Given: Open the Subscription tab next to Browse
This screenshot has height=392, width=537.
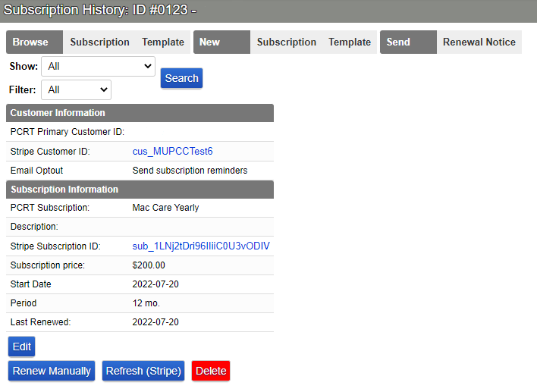Looking at the screenshot, I should click(x=99, y=42).
